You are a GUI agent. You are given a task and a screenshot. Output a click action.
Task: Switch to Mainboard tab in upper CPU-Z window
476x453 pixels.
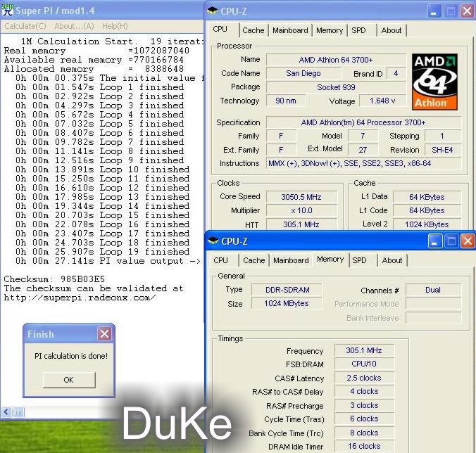pos(290,30)
